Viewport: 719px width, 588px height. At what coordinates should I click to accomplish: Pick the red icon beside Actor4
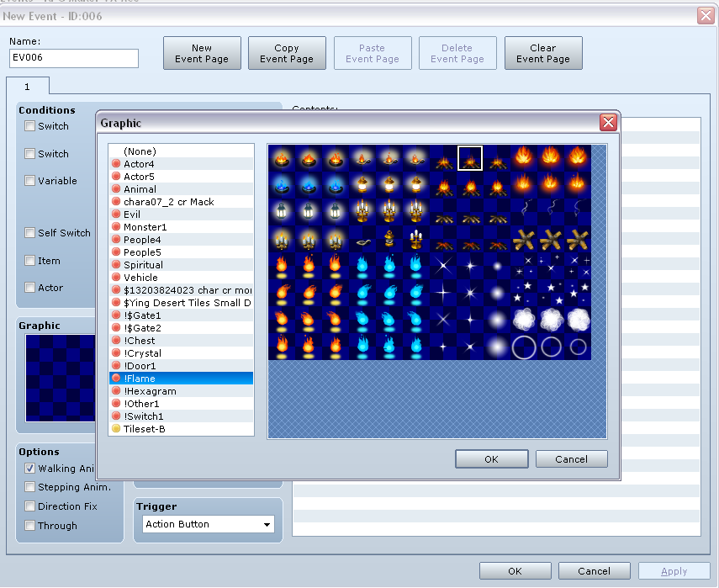tap(117, 164)
